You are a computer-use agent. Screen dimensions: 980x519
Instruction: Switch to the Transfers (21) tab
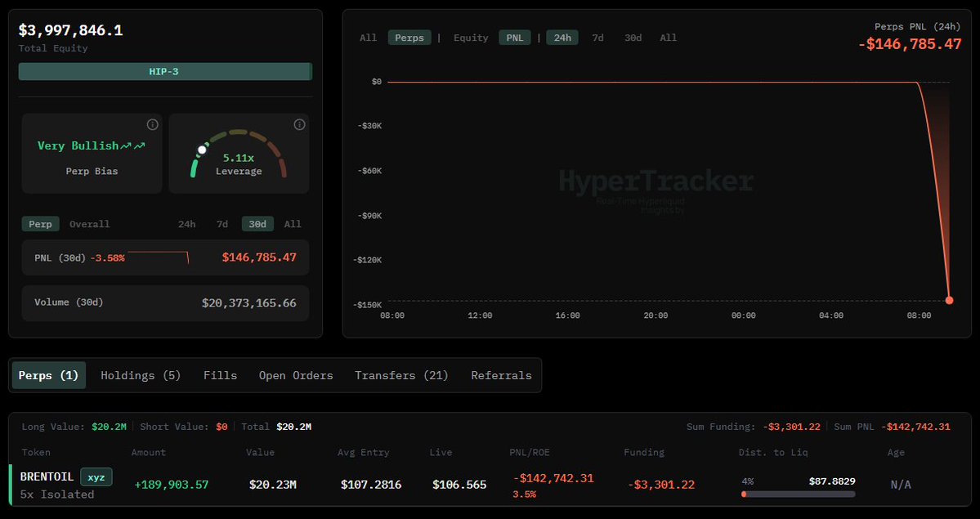(401, 375)
